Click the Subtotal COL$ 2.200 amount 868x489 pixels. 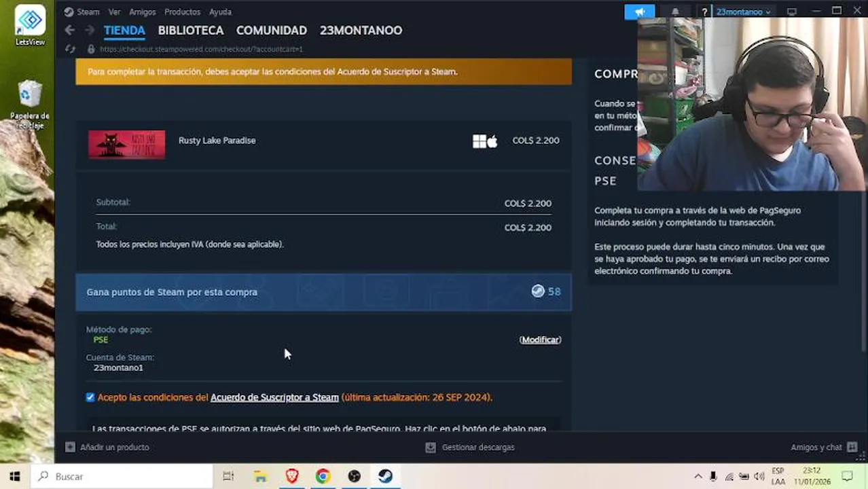[x=528, y=203]
